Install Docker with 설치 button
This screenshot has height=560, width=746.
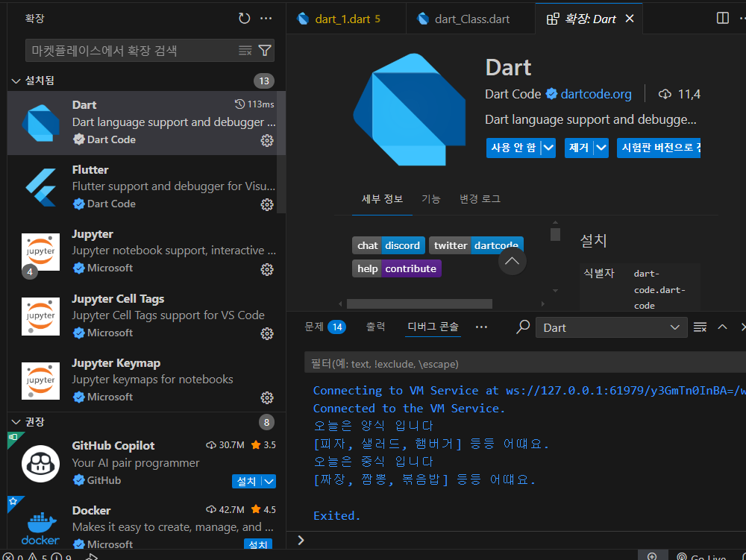tap(258, 545)
